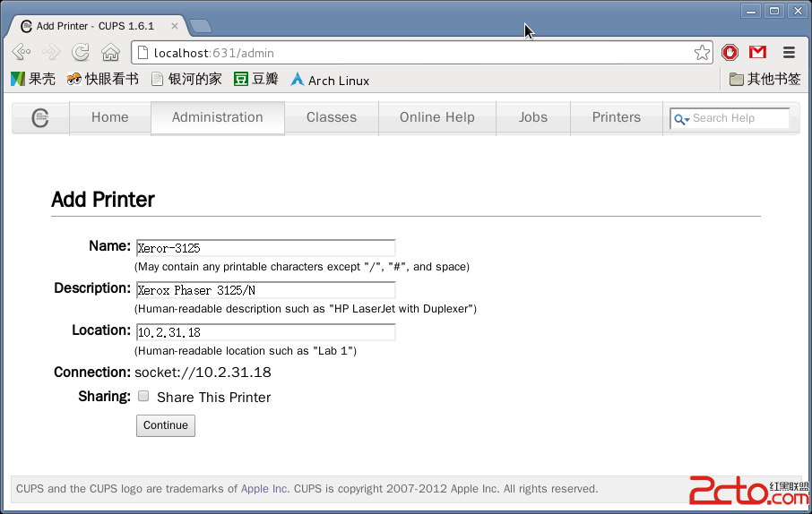The image size is (812, 514).
Task: Click the printer Name input field
Action: [265, 248]
